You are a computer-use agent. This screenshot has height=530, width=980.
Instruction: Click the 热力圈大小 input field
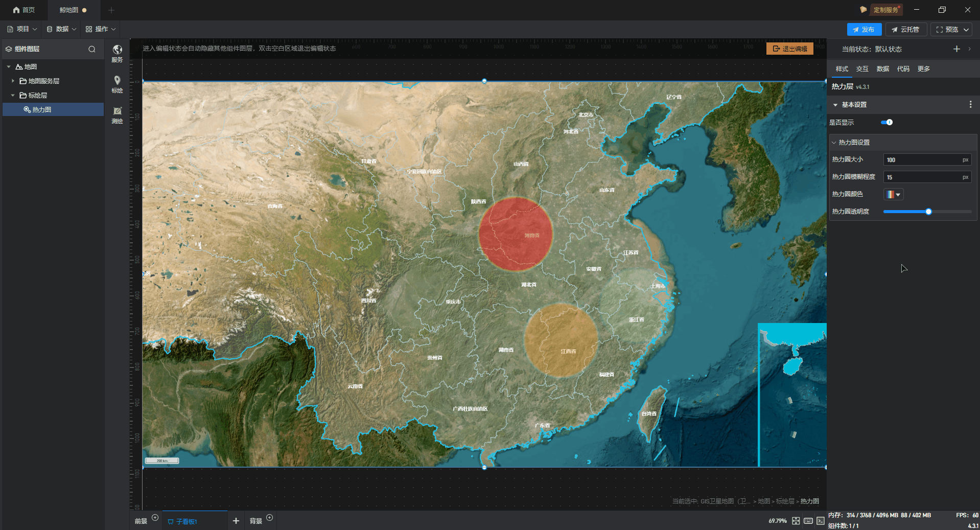(x=922, y=160)
